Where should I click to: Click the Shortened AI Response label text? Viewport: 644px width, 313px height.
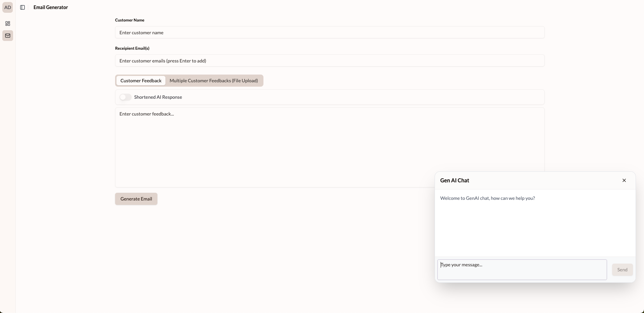click(158, 97)
